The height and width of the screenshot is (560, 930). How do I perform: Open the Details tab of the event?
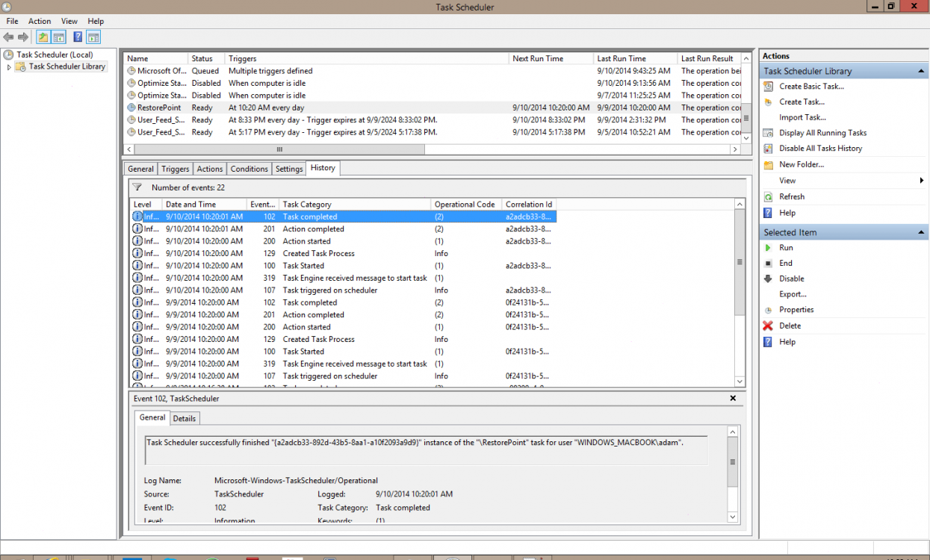pos(185,419)
